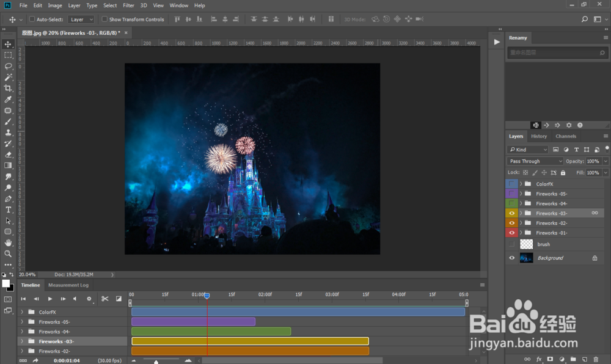Enable Show Transform Controls checkbox

104,19
